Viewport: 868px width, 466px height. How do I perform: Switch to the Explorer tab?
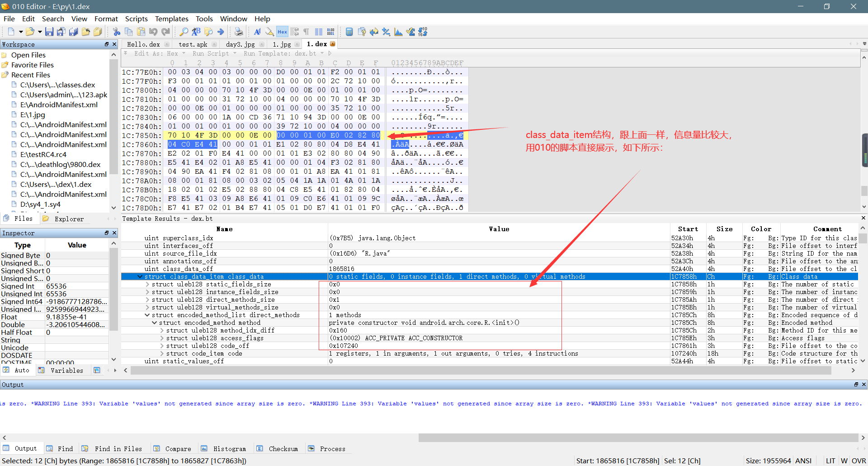pyautogui.click(x=64, y=219)
